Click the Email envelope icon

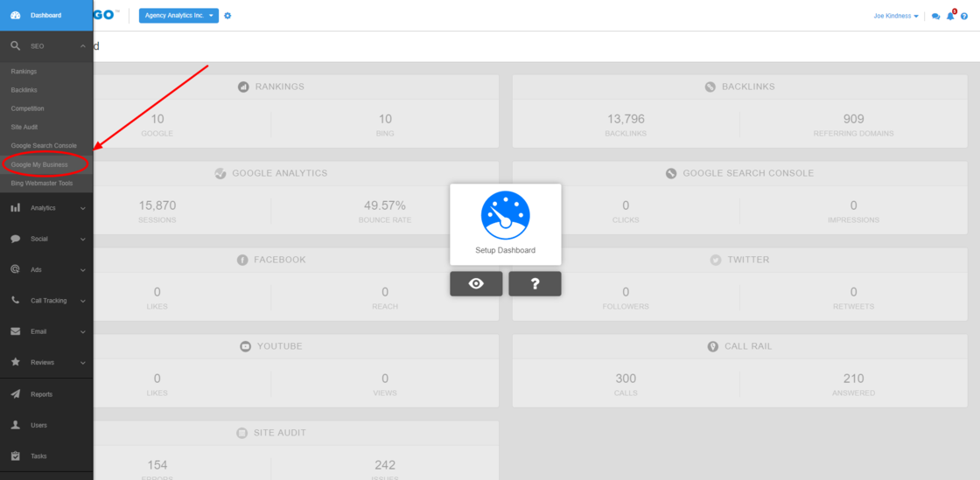tap(16, 331)
